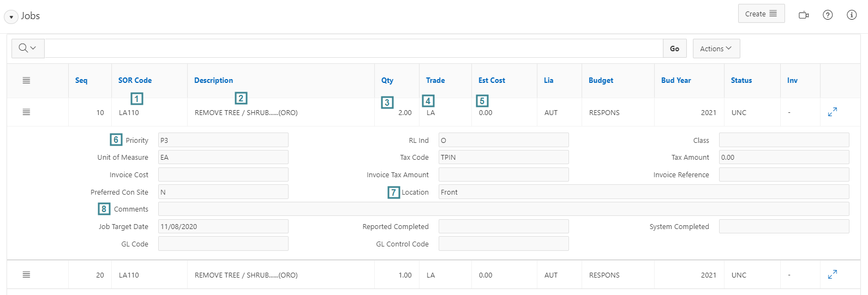868x295 pixels.
Task: Click the Status column header
Action: point(741,81)
